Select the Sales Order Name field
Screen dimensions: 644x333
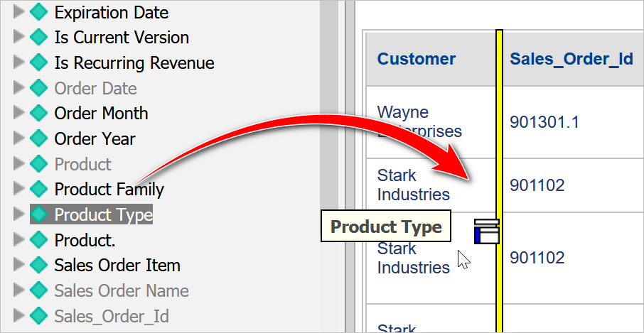tap(121, 291)
